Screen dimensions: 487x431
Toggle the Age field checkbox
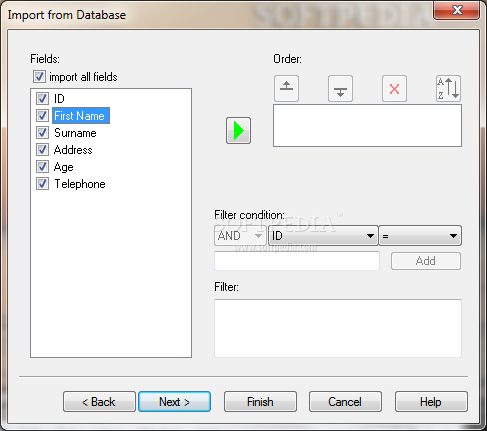(42, 167)
